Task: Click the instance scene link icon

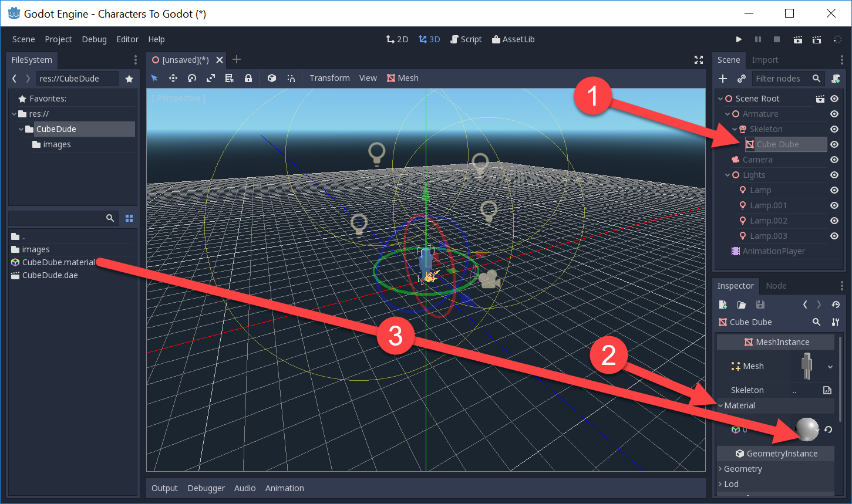Action: click(x=742, y=79)
